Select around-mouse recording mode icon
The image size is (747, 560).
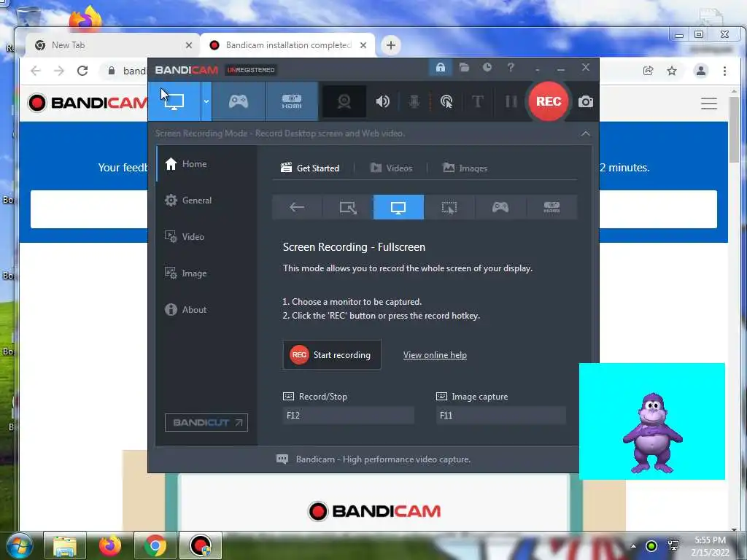[x=449, y=207]
